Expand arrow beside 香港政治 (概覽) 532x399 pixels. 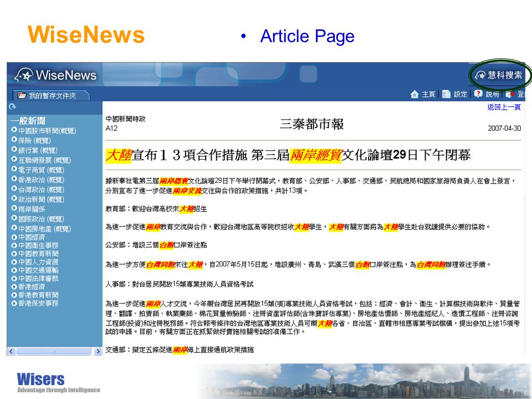pos(14,178)
